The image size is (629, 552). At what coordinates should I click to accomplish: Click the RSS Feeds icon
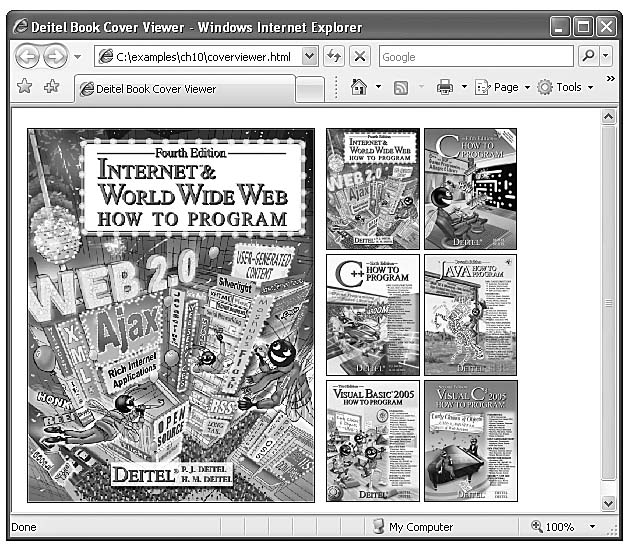(401, 88)
